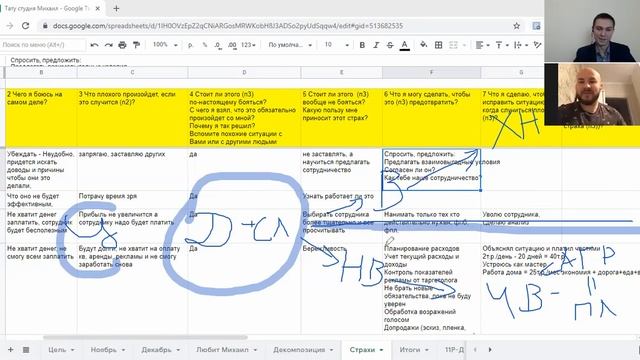Focus the menu search field
The width and height of the screenshot is (640, 360).
coord(43,45)
